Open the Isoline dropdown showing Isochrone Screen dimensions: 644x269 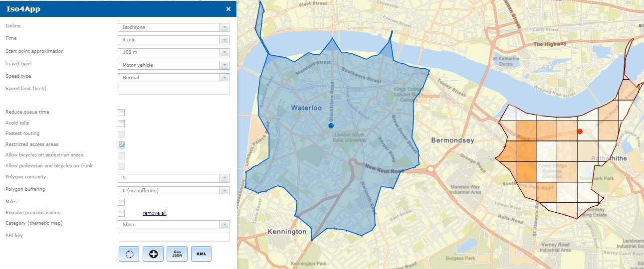174,27
